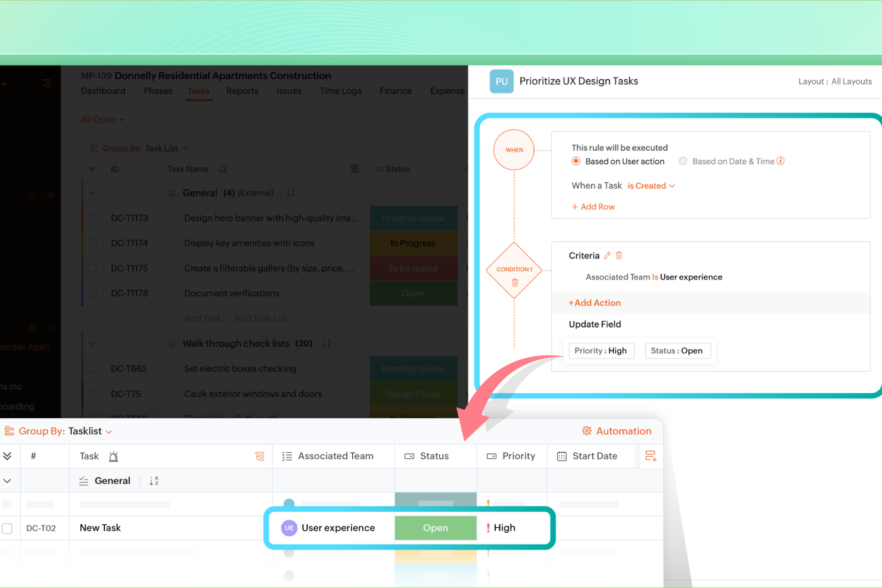Click the UE team avatar in New Task row
The image size is (882, 588).
[x=289, y=528]
